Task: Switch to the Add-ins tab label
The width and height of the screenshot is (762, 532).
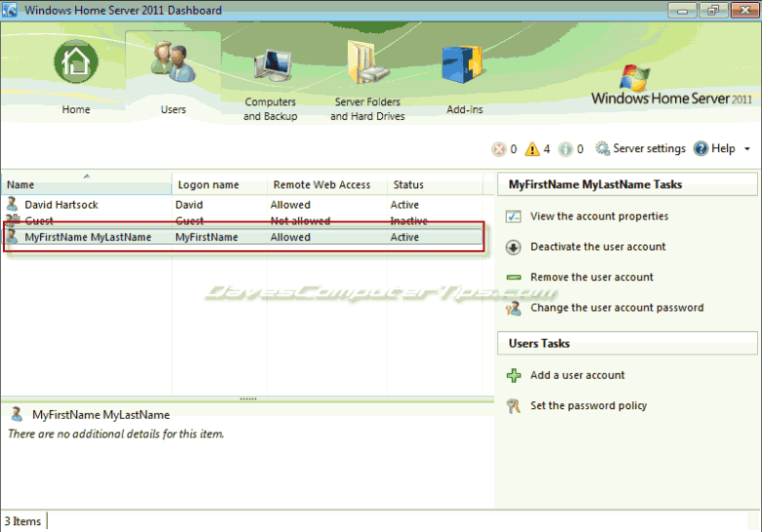Action: pyautogui.click(x=465, y=109)
